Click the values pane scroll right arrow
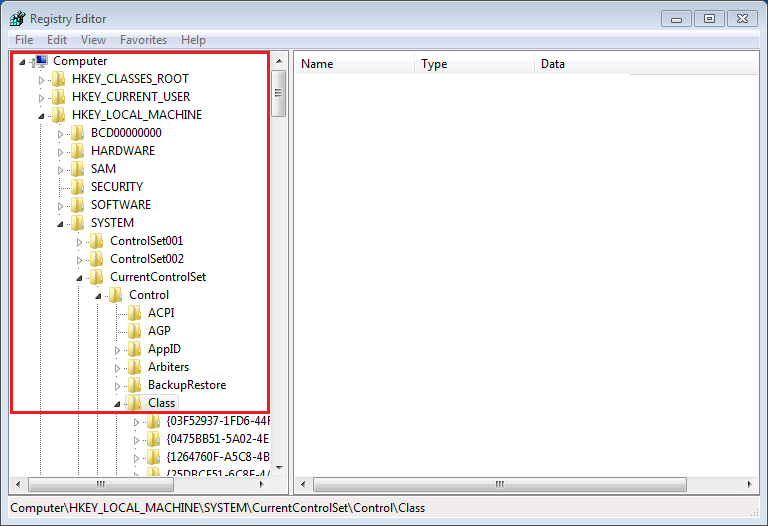Screen dimensions: 768x526 click(749, 484)
